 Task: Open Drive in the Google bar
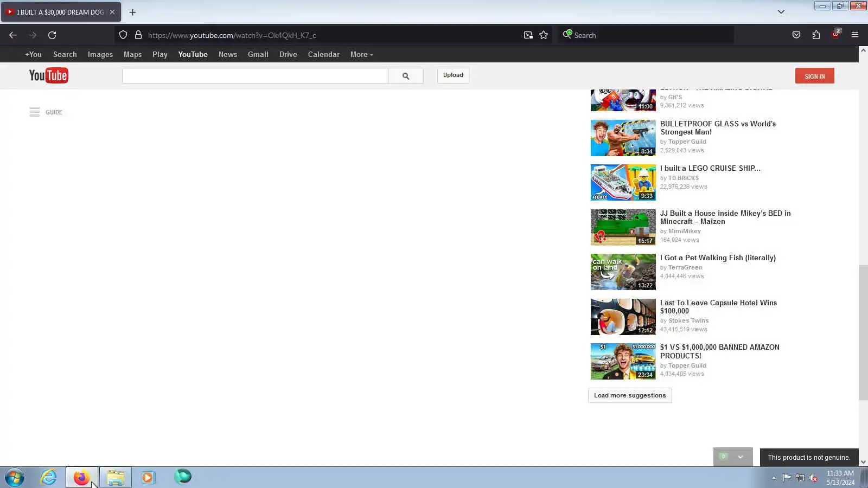click(x=288, y=54)
